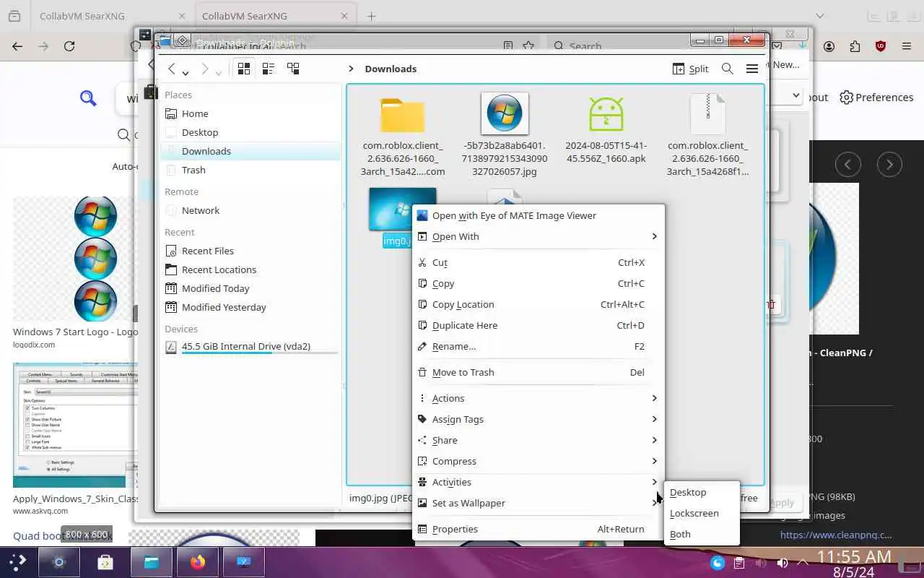Viewport: 924px width, 578px height.
Task: Choose Move to Trash entry
Action: tap(538, 372)
